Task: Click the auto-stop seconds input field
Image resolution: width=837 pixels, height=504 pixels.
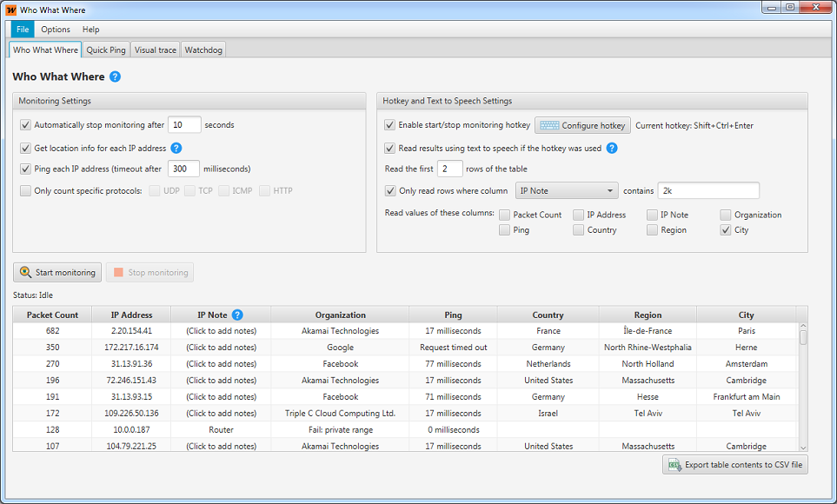Action: pos(184,124)
